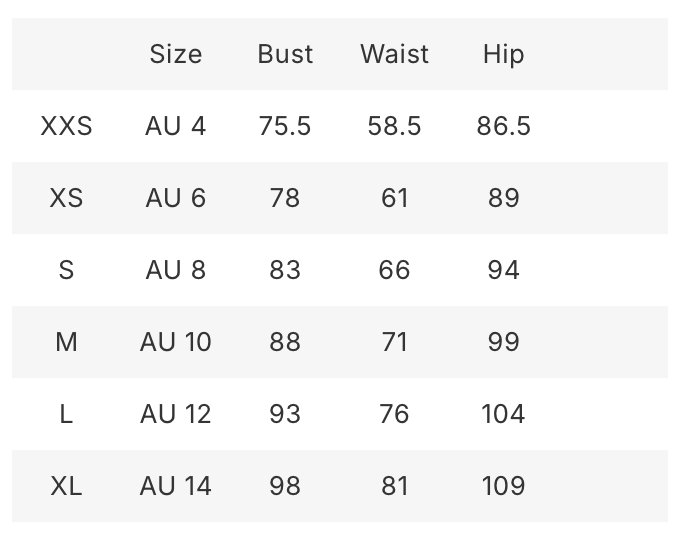Click bust value 98
680x538 pixels.
click(285, 486)
